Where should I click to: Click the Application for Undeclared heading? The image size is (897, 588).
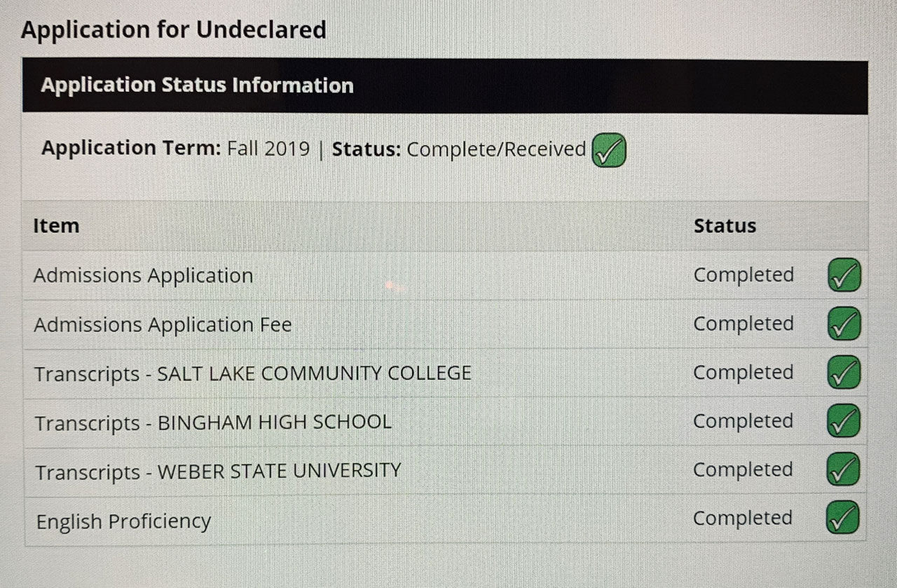(174, 30)
